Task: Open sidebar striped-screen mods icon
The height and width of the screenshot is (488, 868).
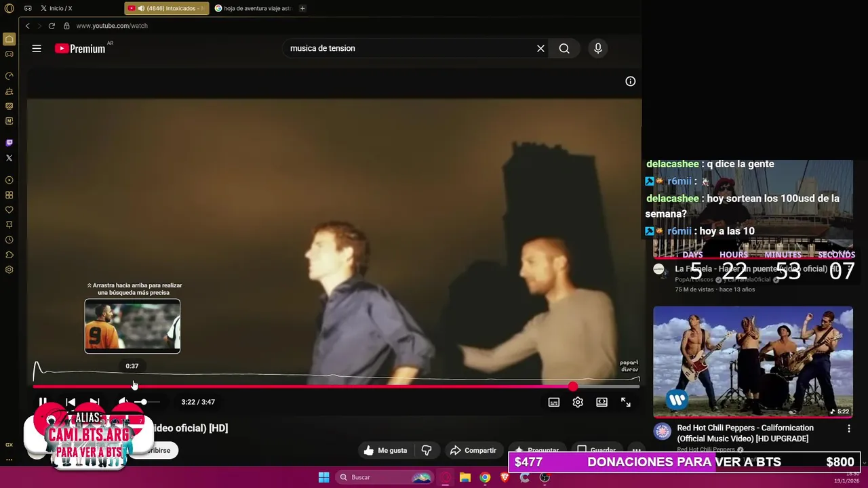Action: pos(9,106)
